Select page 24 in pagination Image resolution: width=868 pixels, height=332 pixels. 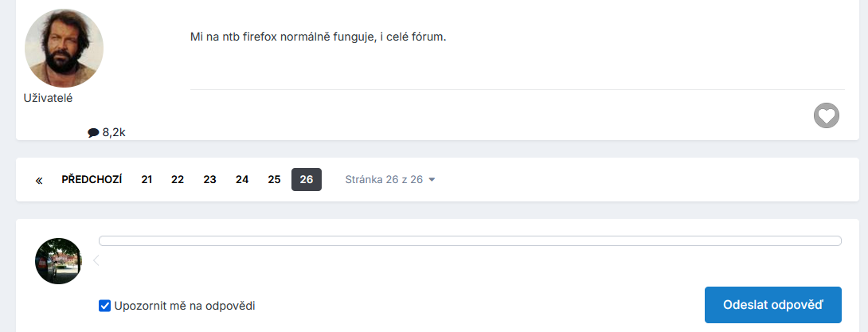(x=242, y=180)
